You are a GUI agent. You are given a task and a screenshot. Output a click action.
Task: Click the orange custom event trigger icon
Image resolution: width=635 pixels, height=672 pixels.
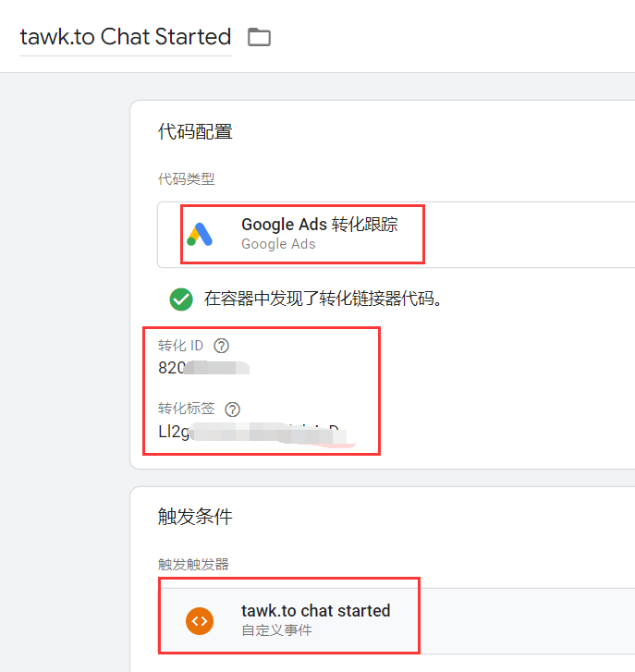click(200, 620)
